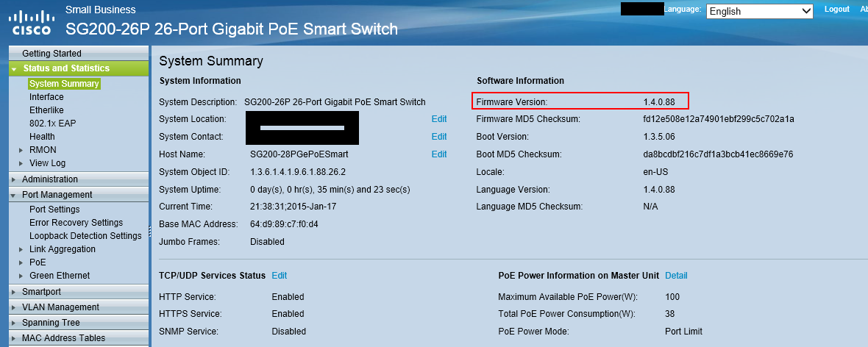Viewport: 868px width, 347px height.
Task: Click Jumbo Frames Disabled value
Action: [267, 242]
